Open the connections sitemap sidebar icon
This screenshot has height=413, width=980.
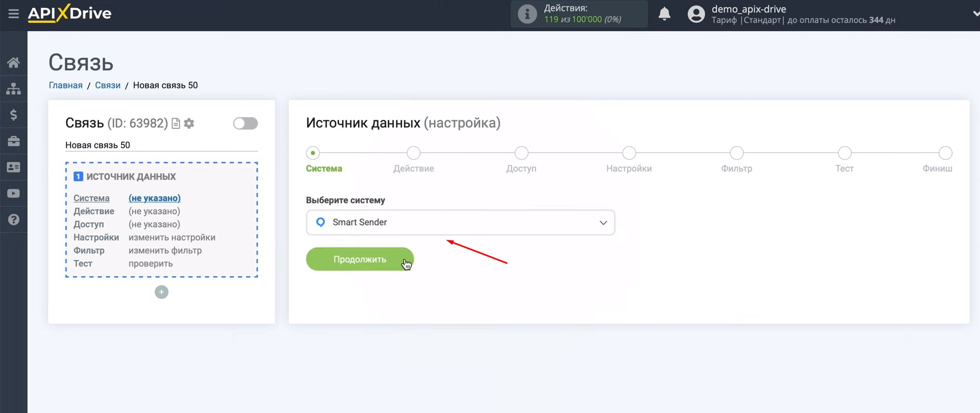(x=13, y=89)
